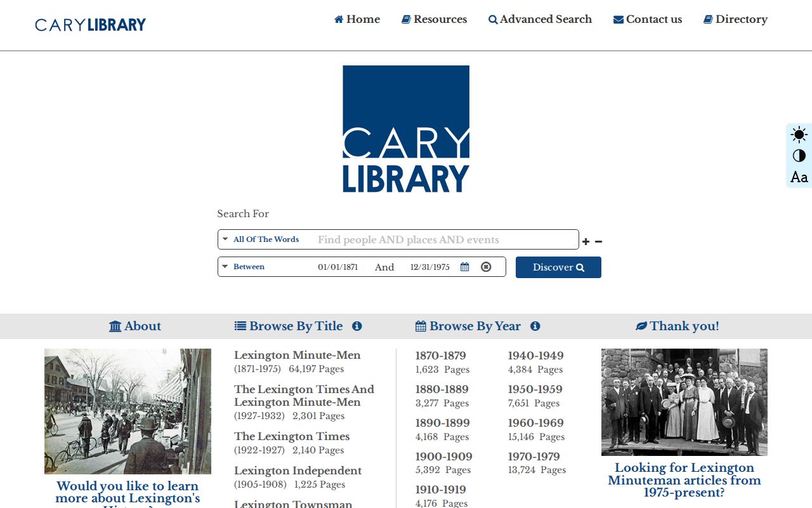Open Advanced Search in the navigation
The image size is (812, 508).
pos(540,19)
